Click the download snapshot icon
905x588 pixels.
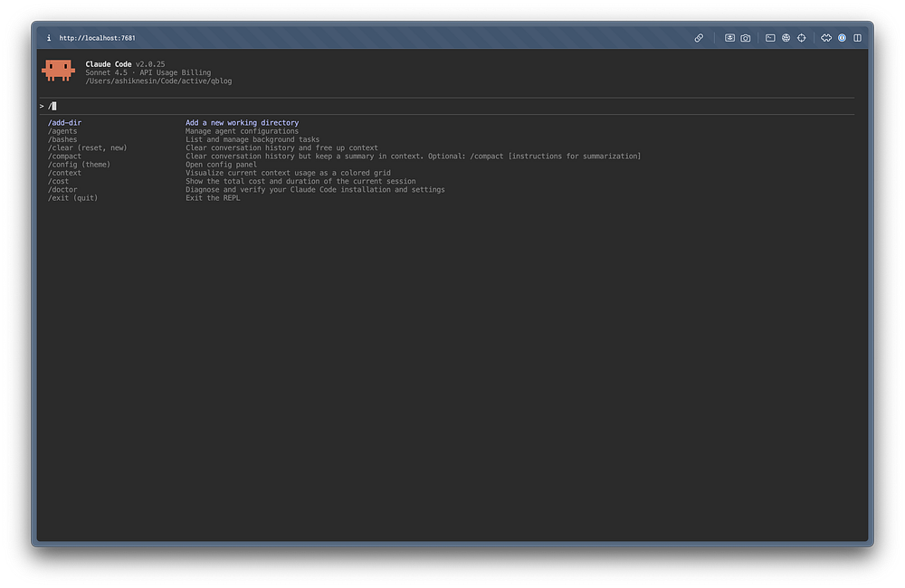point(729,38)
